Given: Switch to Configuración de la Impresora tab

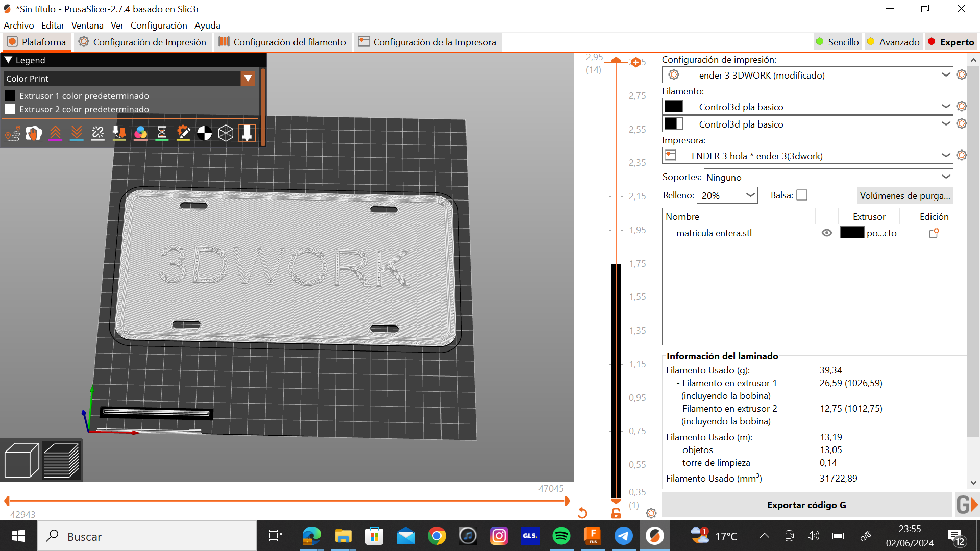Looking at the screenshot, I should 428,42.
